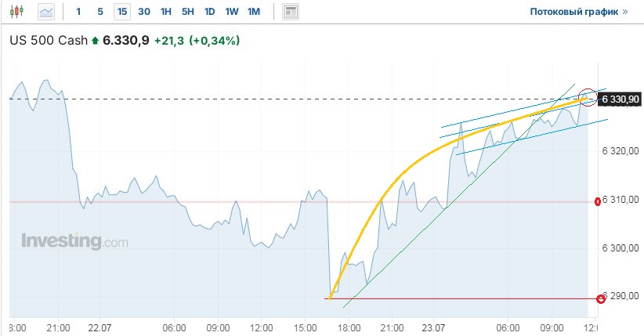Choose the 1D timeframe button
This screenshot has height=336, width=644.
pos(210,12)
